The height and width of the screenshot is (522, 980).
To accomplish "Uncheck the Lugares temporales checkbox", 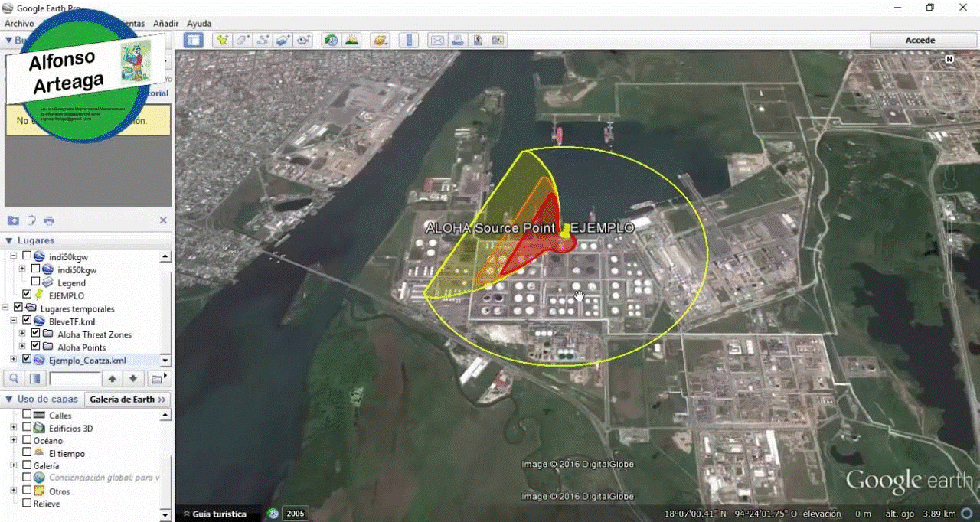I will click(x=18, y=308).
